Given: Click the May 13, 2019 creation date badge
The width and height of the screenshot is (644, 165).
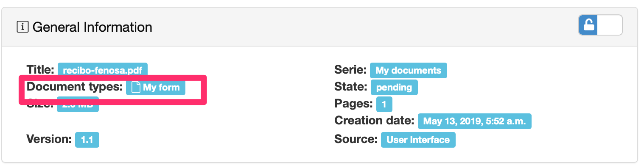Looking at the screenshot, I should (x=474, y=121).
